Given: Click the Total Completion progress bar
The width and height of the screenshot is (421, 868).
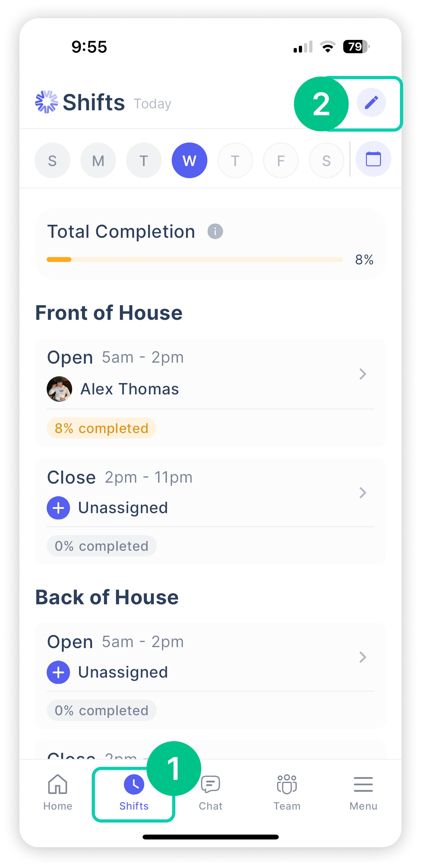Looking at the screenshot, I should tap(195, 259).
